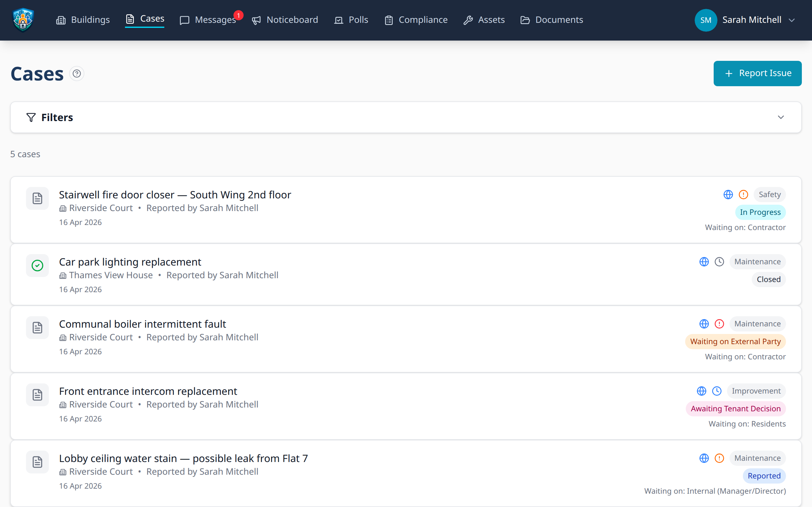Select the Noticeboard megaphone icon
This screenshot has height=507, width=812.
256,20
